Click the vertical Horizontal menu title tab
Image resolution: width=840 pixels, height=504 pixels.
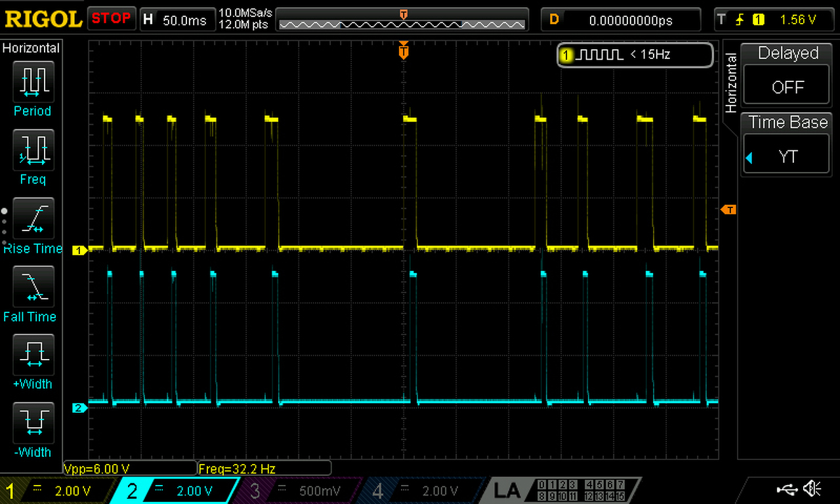pyautogui.click(x=731, y=83)
